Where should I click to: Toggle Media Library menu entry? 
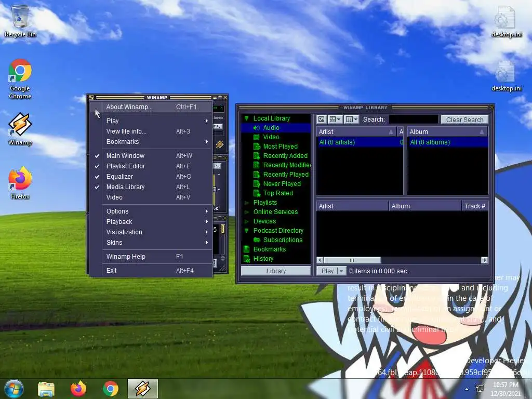[x=151, y=187]
